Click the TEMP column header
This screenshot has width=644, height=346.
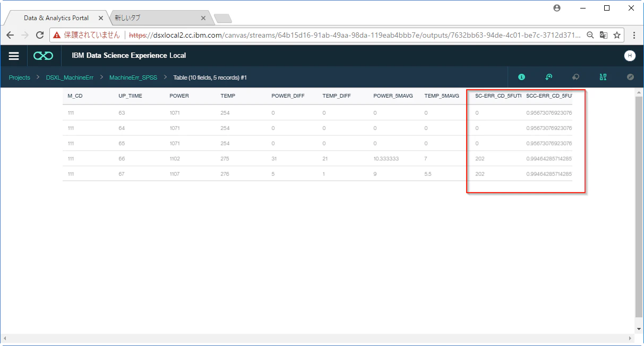coord(228,96)
